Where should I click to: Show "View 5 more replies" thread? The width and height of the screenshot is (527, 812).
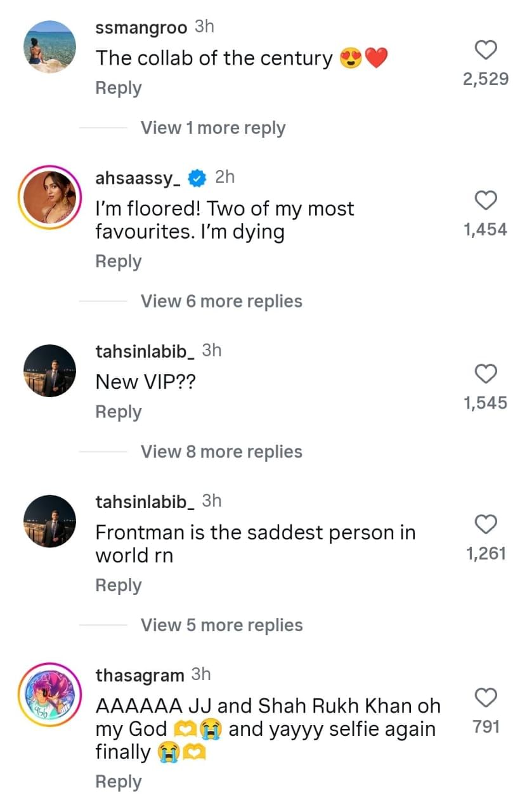221,625
